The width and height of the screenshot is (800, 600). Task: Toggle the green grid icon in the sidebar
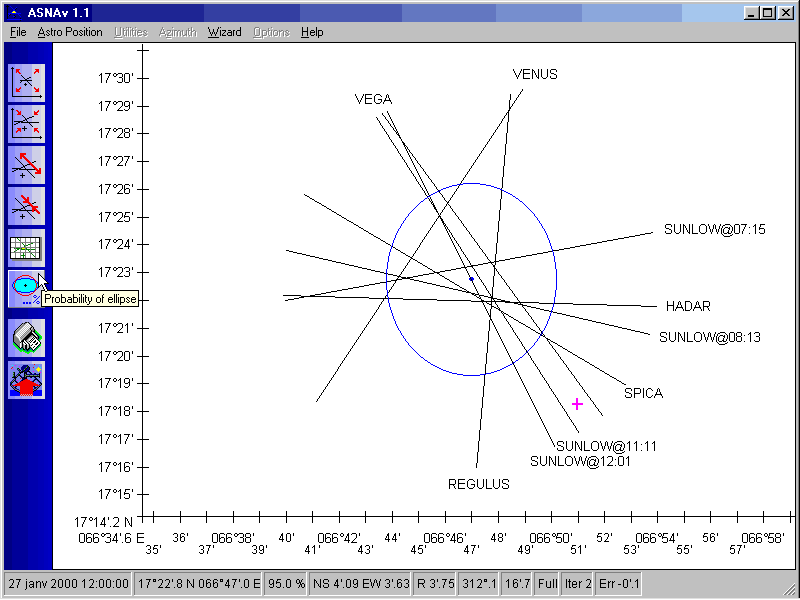[x=27, y=248]
